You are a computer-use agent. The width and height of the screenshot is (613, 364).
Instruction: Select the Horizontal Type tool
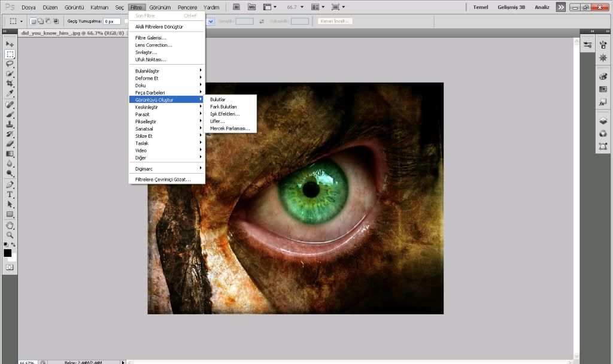point(10,195)
